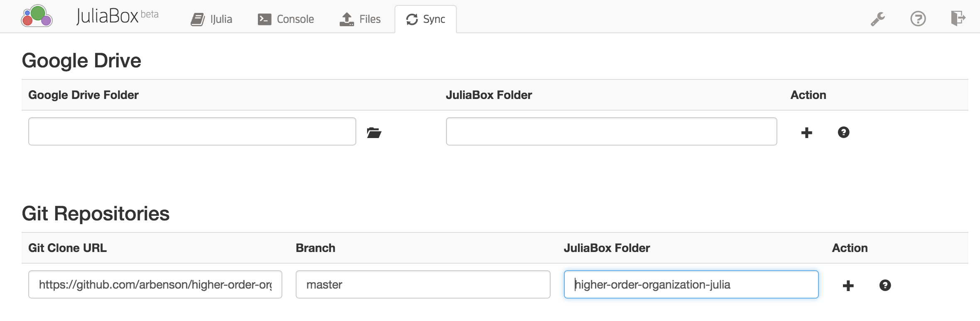This screenshot has width=980, height=321.
Task: Add Google Drive sync with the plus icon
Action: pyautogui.click(x=807, y=133)
